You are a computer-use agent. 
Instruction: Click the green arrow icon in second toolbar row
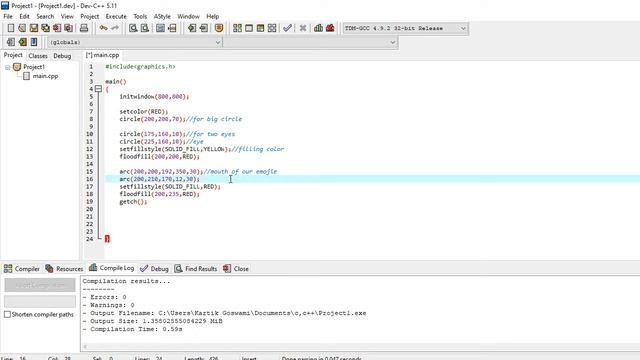pyautogui.click(x=22, y=42)
